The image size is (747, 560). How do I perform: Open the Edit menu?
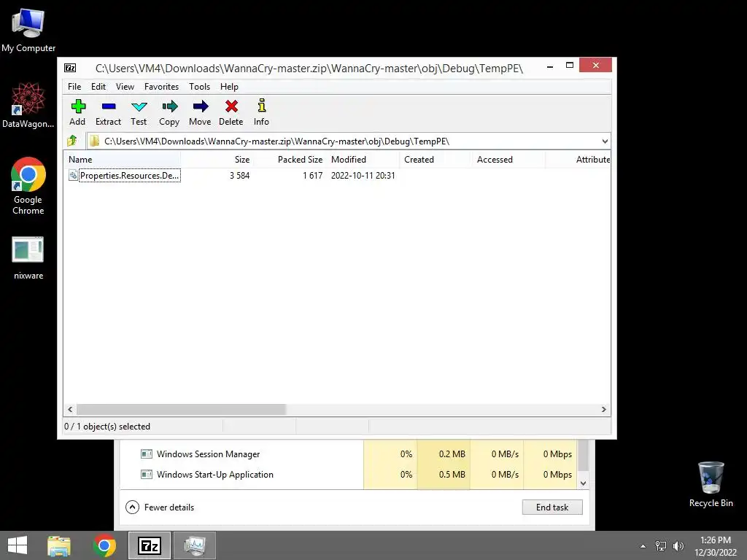click(x=98, y=87)
